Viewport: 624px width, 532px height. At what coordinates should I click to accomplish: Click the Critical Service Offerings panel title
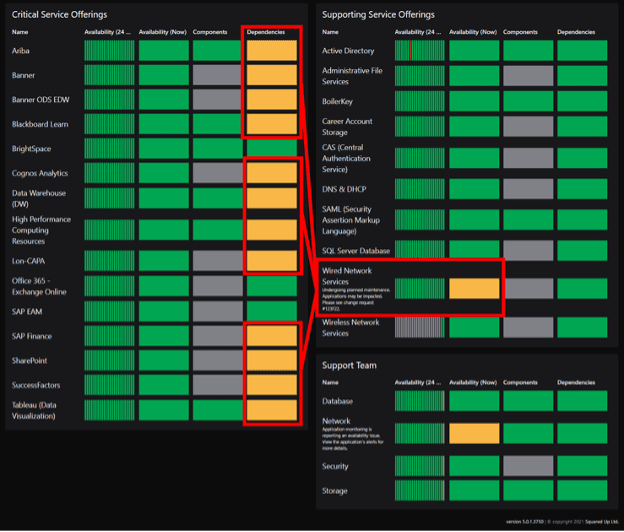tap(59, 15)
